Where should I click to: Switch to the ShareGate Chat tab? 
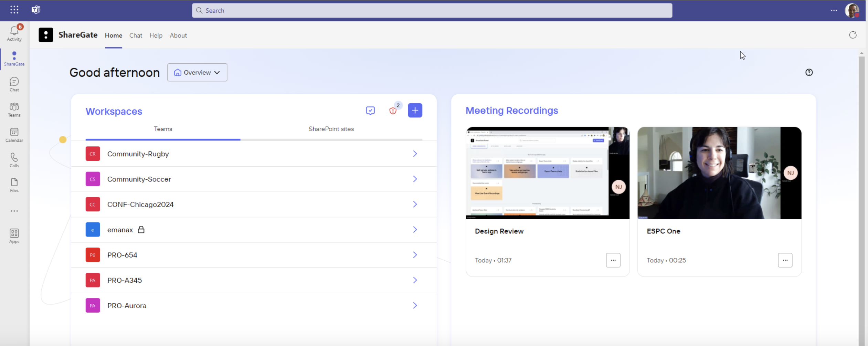pos(136,35)
